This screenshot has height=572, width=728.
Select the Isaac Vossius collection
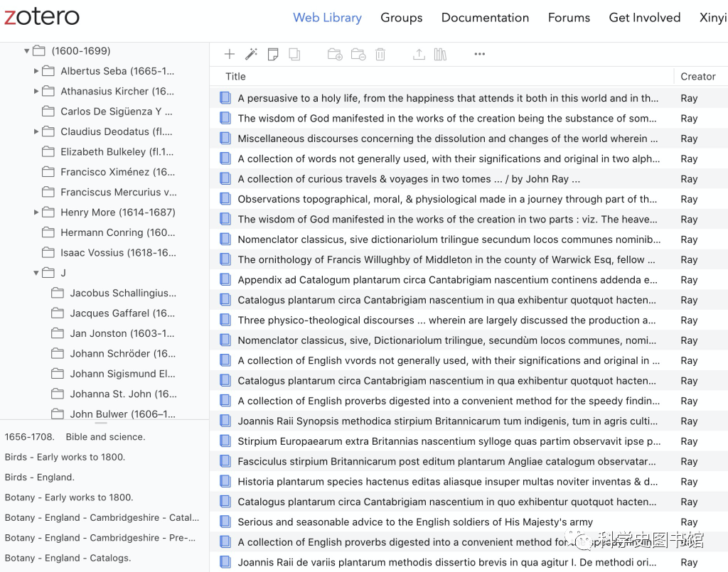[x=118, y=252]
